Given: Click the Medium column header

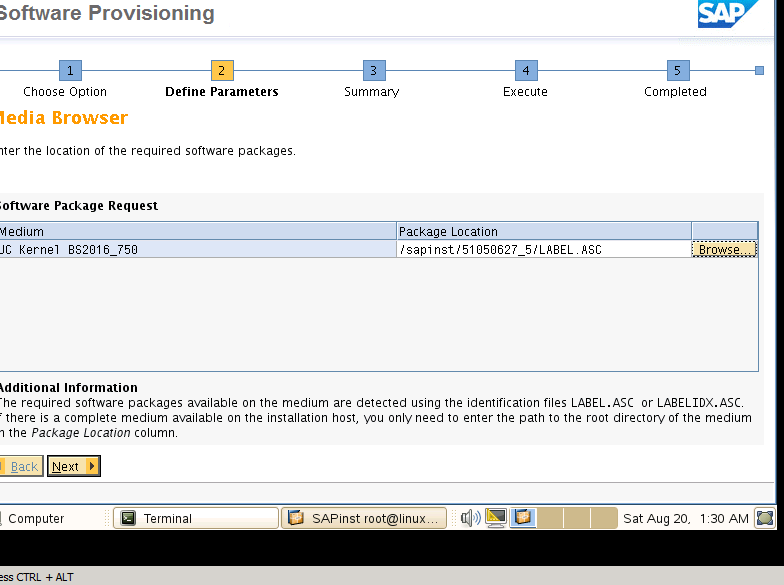Looking at the screenshot, I should [x=198, y=231].
